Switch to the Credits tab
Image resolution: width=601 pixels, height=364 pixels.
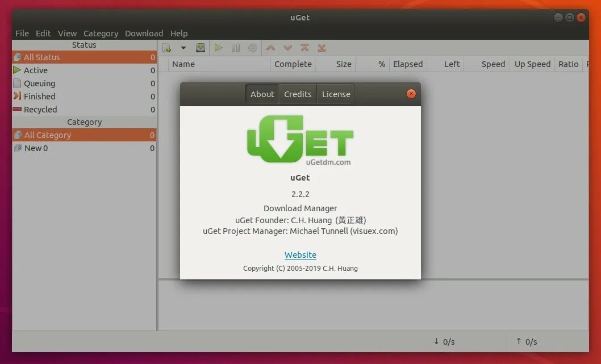pyautogui.click(x=298, y=94)
